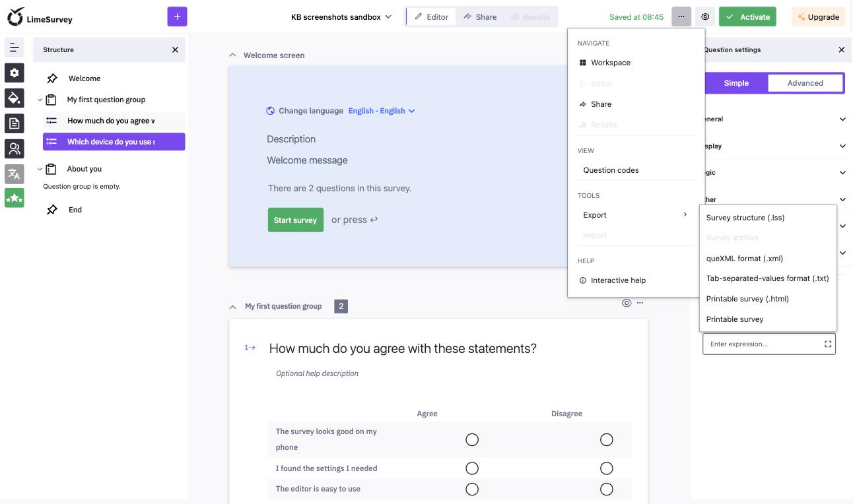This screenshot has width=853, height=504.
Task: Open the translation sidebar icon
Action: pos(14,173)
